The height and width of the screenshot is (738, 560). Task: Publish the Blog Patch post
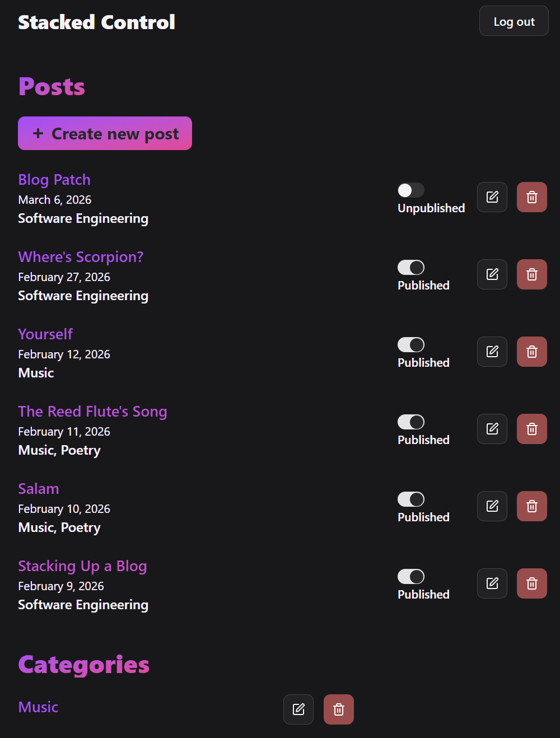(x=410, y=190)
